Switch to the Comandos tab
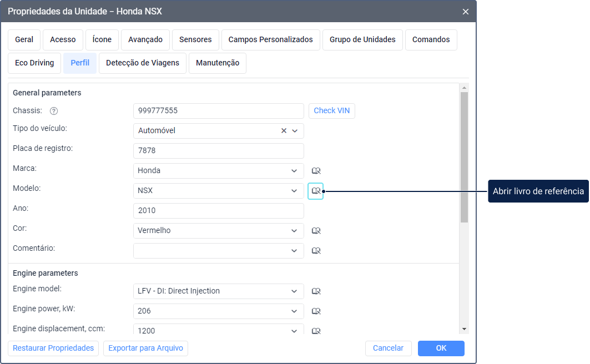 click(x=431, y=40)
